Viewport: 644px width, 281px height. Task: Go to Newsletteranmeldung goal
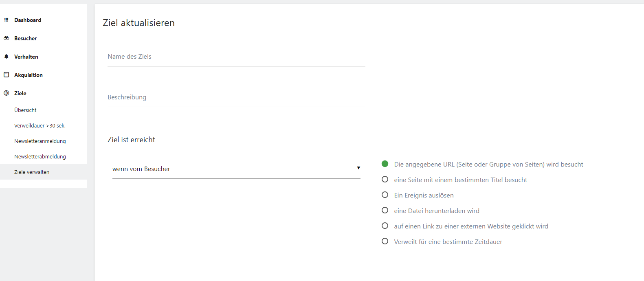point(40,141)
